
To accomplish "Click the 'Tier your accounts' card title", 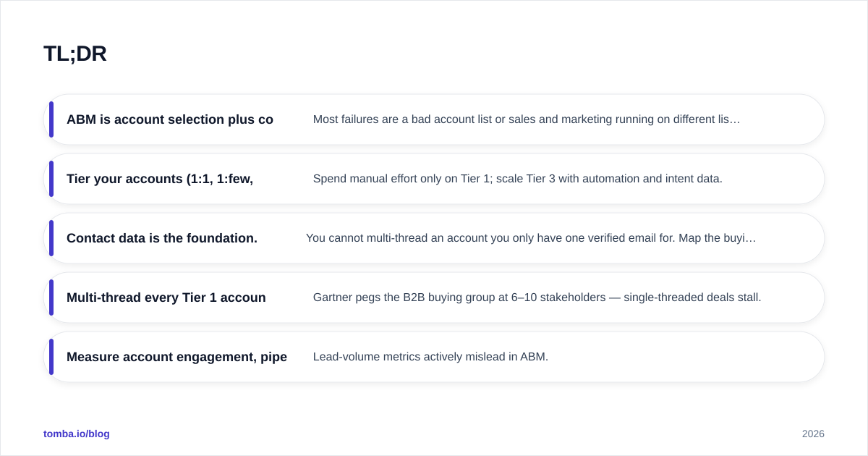I will (160, 179).
